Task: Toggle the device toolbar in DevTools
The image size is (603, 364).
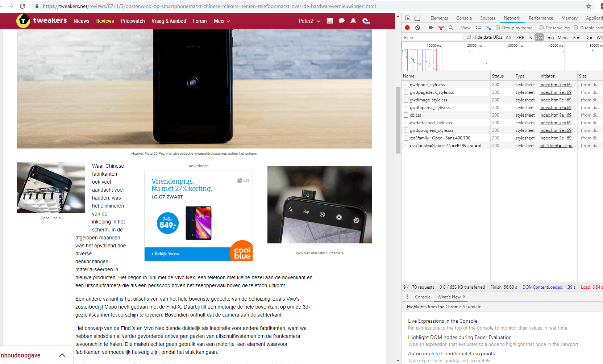Action: [417, 18]
